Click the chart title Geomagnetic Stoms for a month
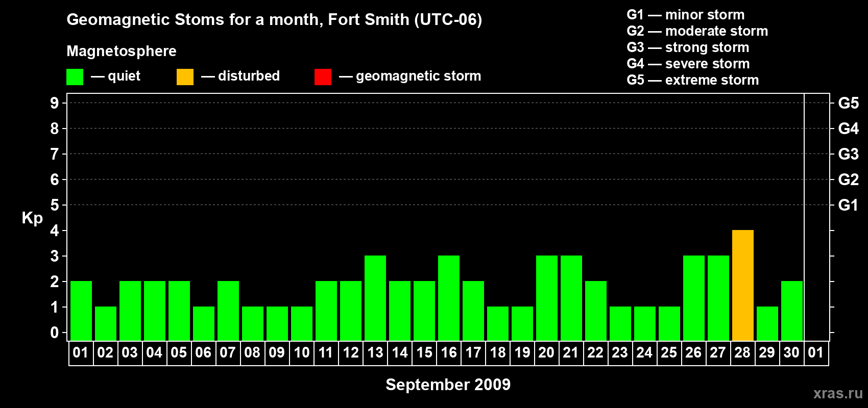Image resolution: width=868 pixels, height=408 pixels. [274, 20]
